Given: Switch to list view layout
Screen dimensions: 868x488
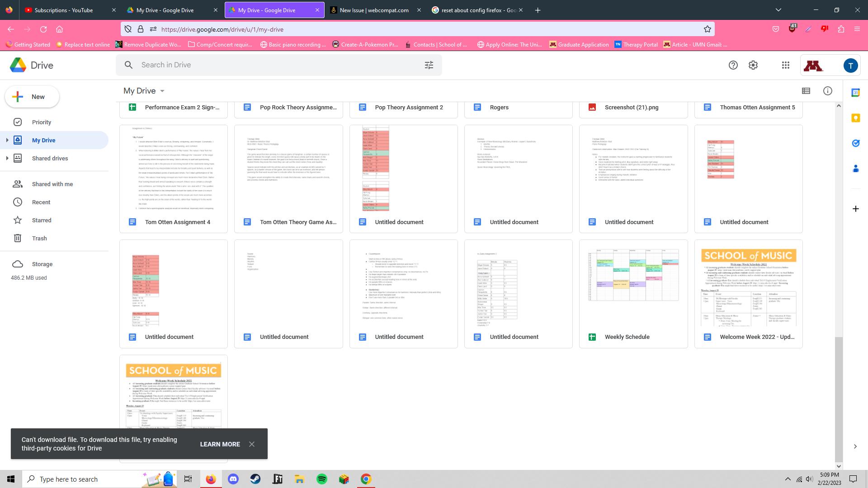Looking at the screenshot, I should 806,91.
